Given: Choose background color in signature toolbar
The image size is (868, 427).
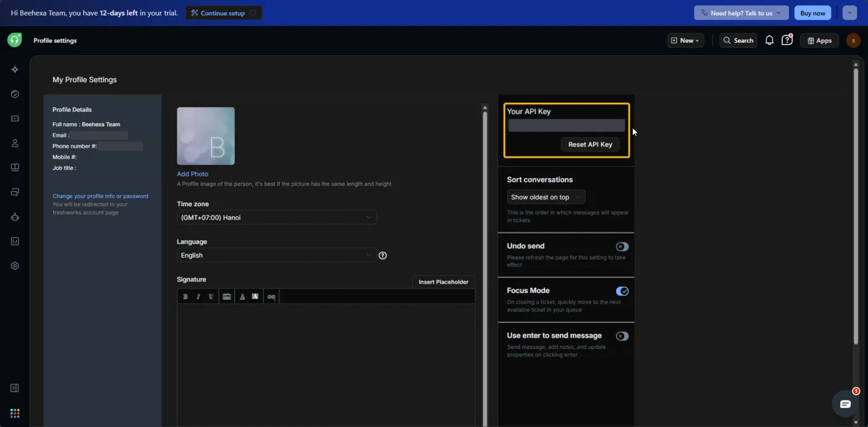Looking at the screenshot, I should click(x=255, y=297).
